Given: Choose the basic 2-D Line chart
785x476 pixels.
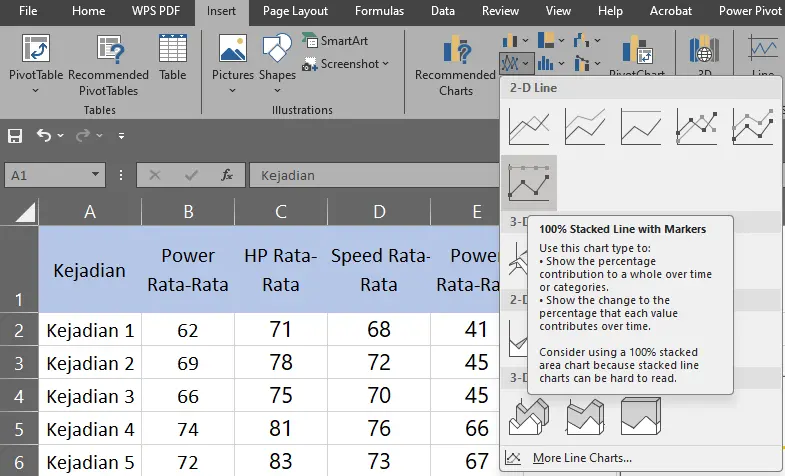Looking at the screenshot, I should tap(529, 127).
